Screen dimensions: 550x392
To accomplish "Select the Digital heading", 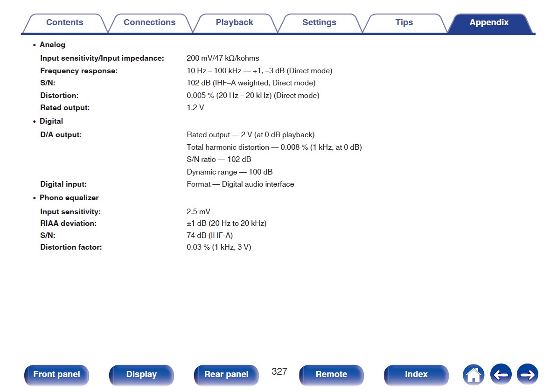I will pyautogui.click(x=51, y=121).
